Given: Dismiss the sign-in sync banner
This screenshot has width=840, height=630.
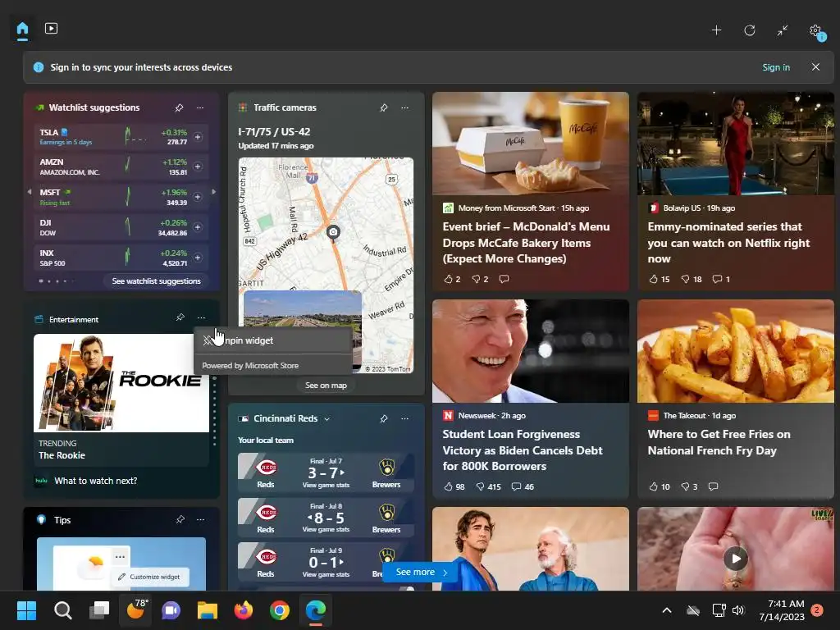Looking at the screenshot, I should pyautogui.click(x=815, y=67).
